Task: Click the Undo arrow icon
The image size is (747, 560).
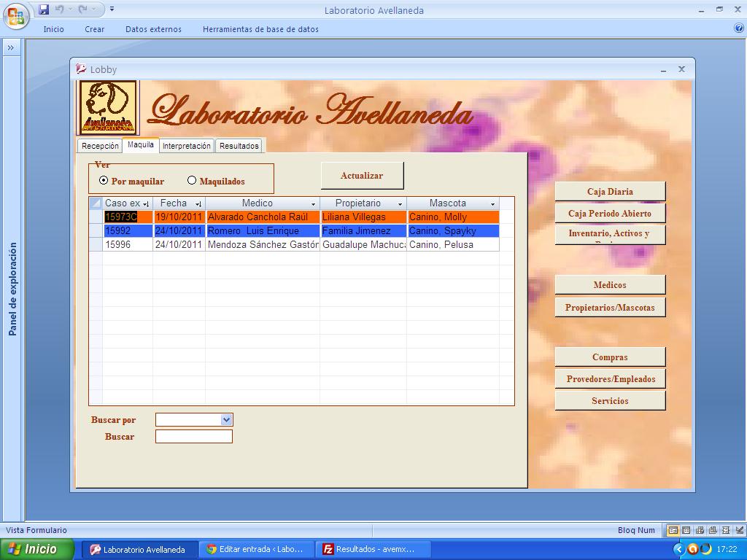Action: coord(59,9)
